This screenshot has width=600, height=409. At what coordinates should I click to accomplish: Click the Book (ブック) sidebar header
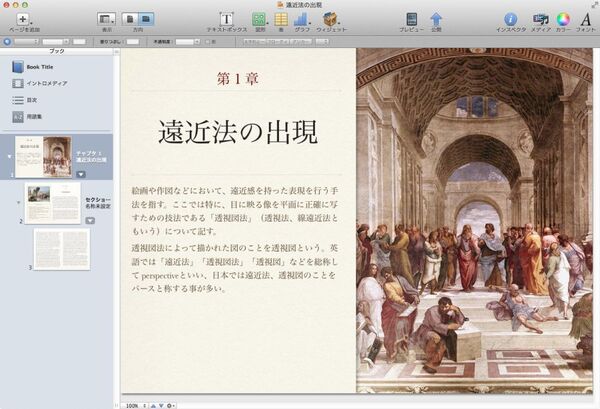(57, 51)
